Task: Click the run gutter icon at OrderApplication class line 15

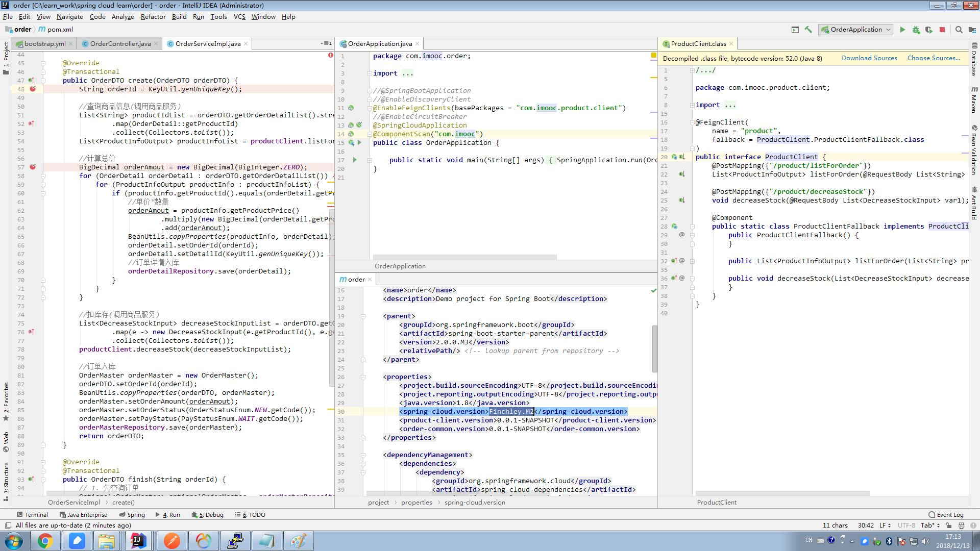Action: tap(359, 143)
